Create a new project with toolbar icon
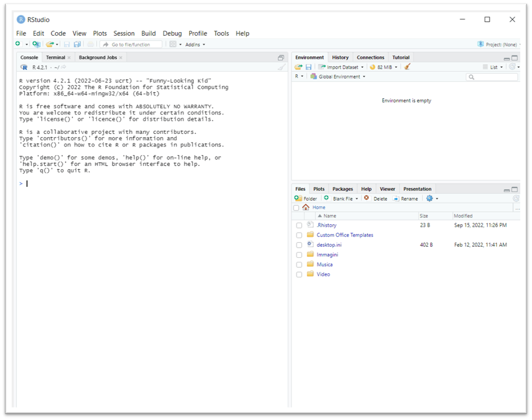This screenshot has width=532, height=420. [36, 44]
